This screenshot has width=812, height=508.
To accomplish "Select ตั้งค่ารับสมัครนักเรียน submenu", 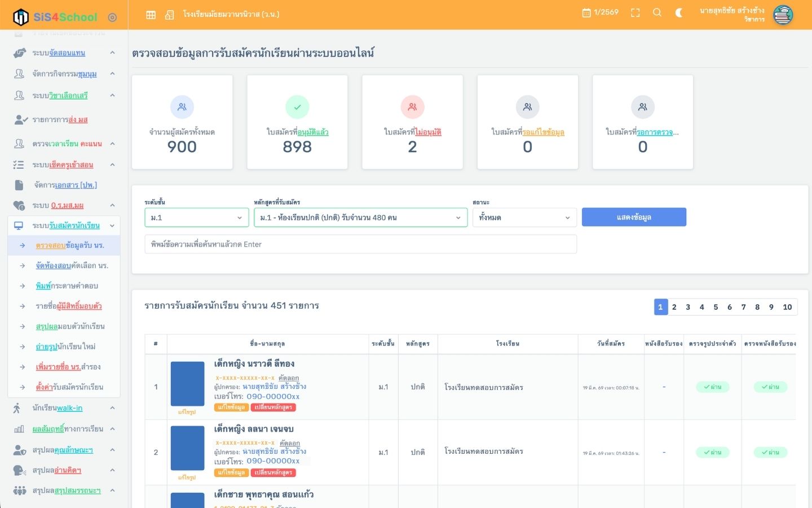I will click(x=64, y=387).
